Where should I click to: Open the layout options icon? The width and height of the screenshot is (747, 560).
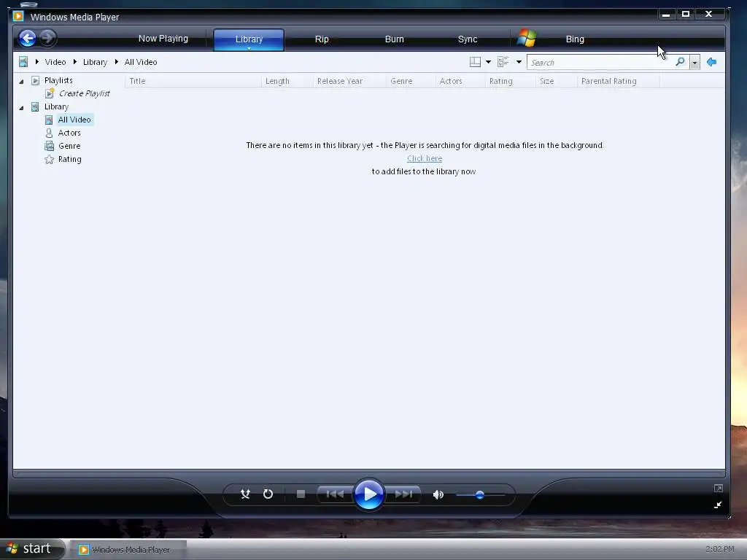[475, 62]
